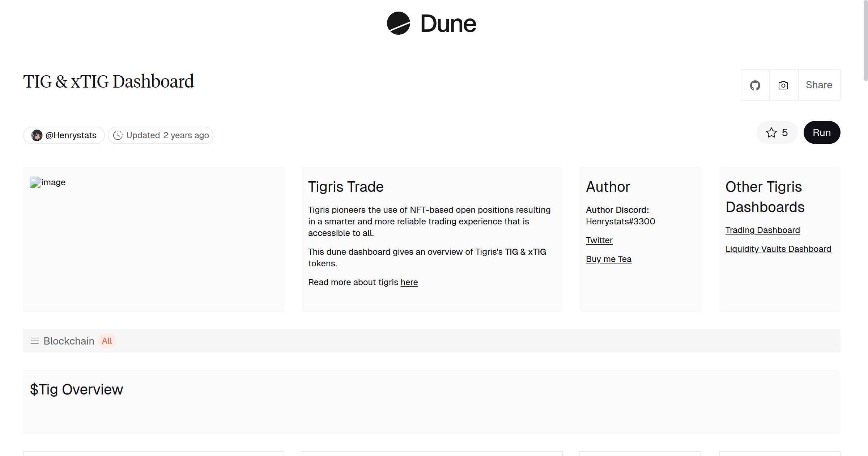Click the star icon next to the favorite count
This screenshot has height=456, width=868.
pyautogui.click(x=772, y=133)
